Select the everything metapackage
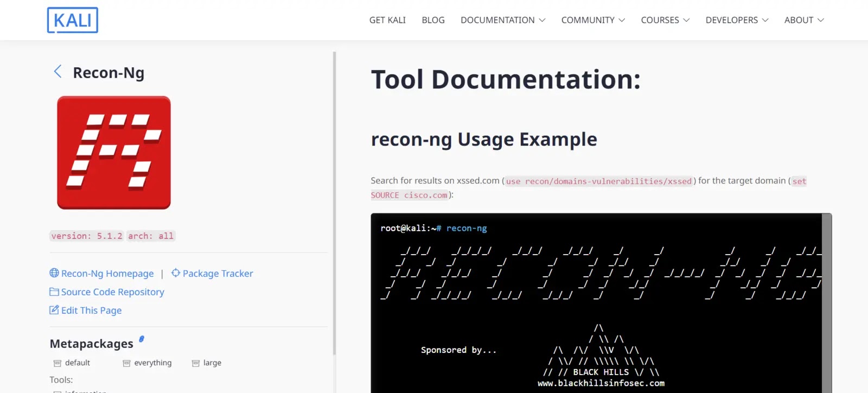This screenshot has height=393, width=868. click(x=153, y=363)
